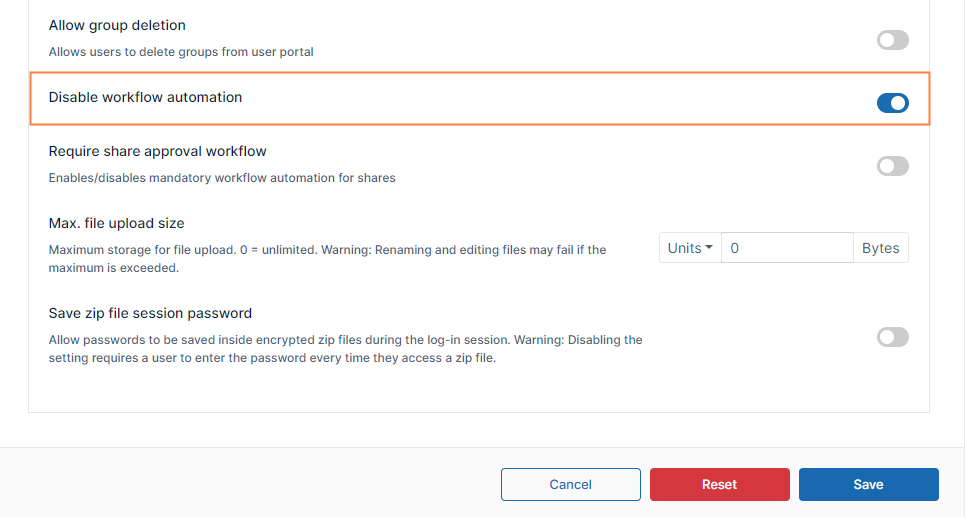
Task: Click the Disable workflow automation label
Action: point(145,97)
